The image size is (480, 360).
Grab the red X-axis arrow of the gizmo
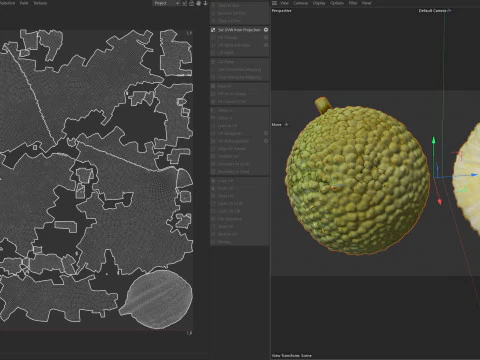(440, 201)
